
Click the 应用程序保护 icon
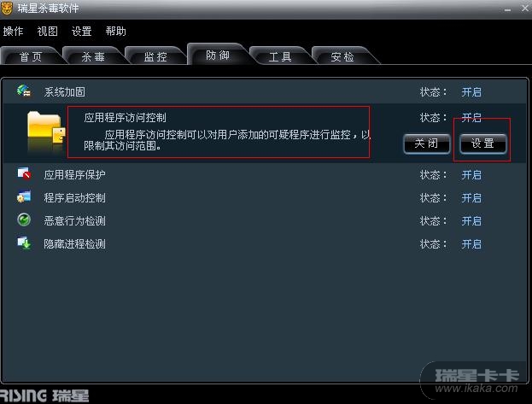[24, 173]
